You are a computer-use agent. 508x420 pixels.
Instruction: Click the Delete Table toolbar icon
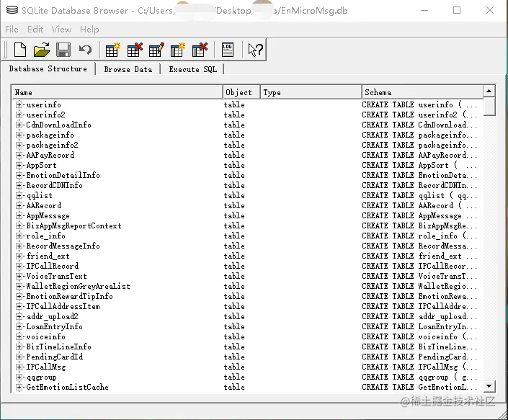coord(135,50)
